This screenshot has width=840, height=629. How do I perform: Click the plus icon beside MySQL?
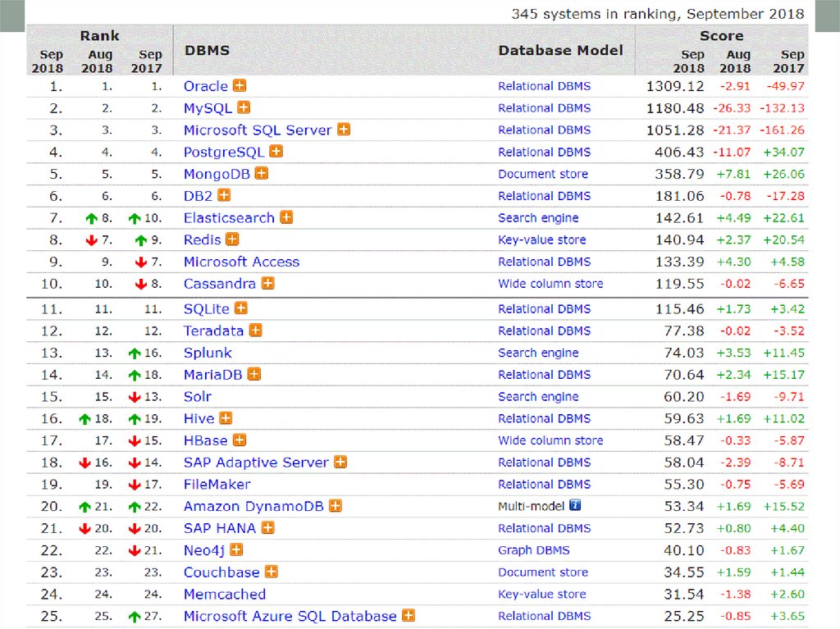244,107
